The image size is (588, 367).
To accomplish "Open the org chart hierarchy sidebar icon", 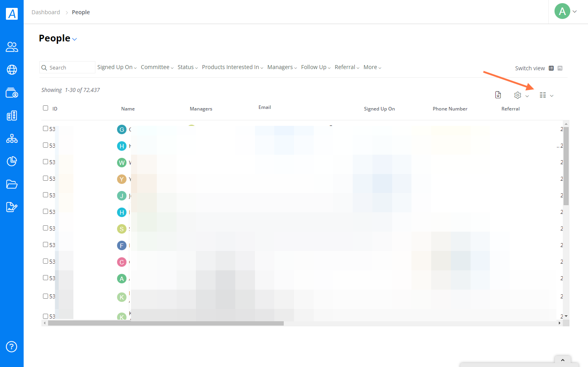I will point(12,139).
